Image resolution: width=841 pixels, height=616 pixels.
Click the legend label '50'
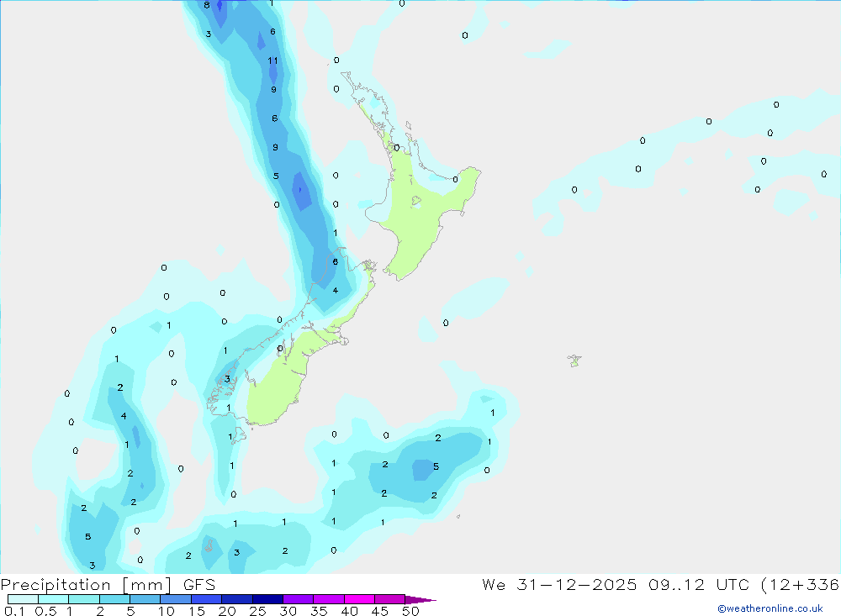410,611
